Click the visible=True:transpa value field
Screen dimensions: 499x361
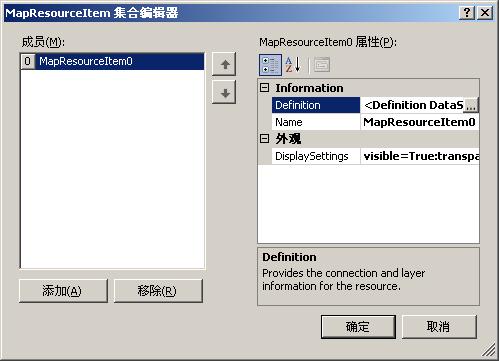[x=420, y=156]
